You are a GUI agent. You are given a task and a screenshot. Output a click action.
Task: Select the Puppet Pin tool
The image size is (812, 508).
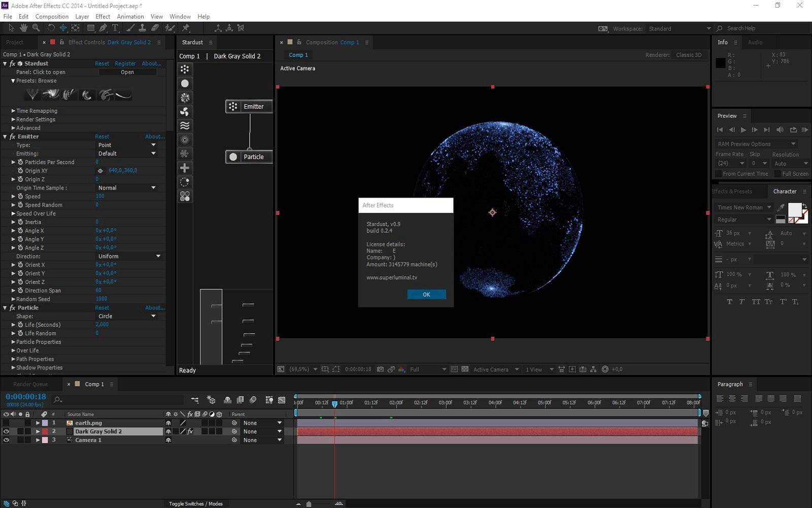pos(186,28)
